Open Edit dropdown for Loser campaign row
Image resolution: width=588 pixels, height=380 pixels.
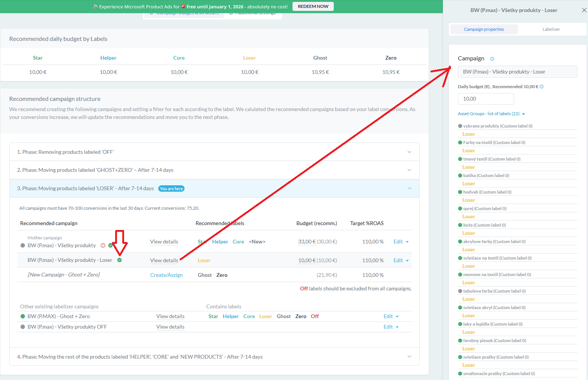pos(401,260)
